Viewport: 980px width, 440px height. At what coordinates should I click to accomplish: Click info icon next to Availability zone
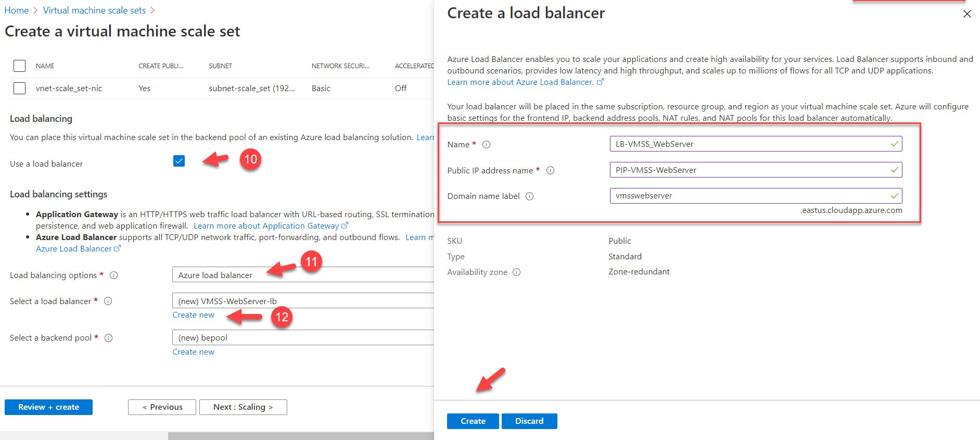click(516, 272)
